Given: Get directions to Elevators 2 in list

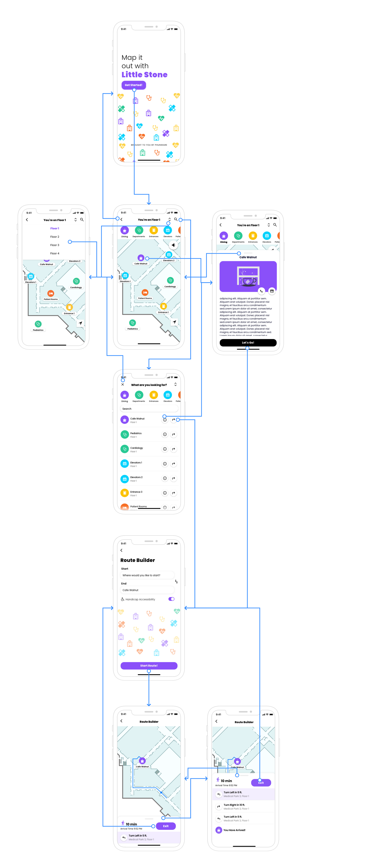Looking at the screenshot, I should [174, 479].
